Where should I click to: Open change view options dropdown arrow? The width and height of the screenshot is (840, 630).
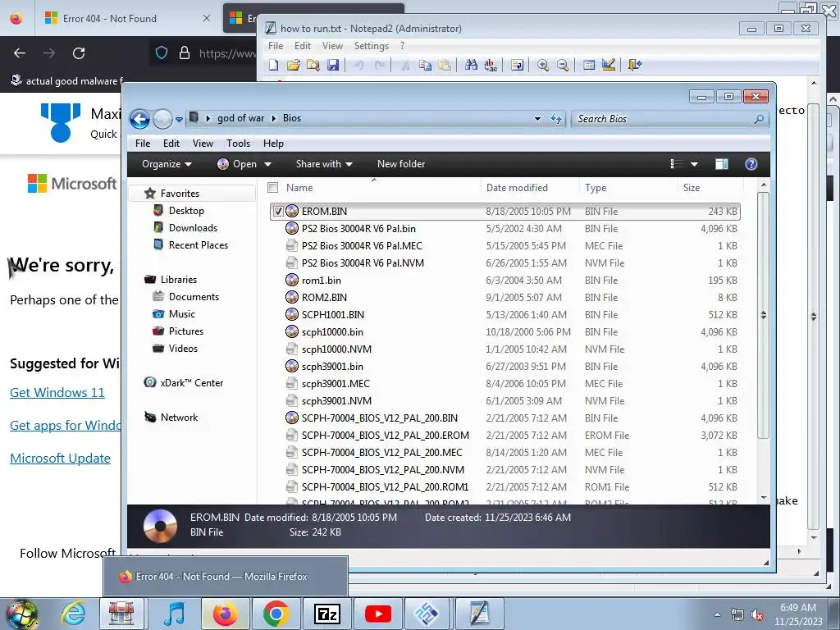pos(694,164)
